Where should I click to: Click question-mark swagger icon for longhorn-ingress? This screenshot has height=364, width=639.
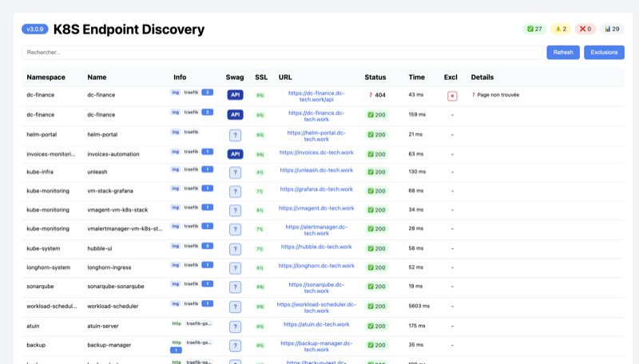click(235, 268)
